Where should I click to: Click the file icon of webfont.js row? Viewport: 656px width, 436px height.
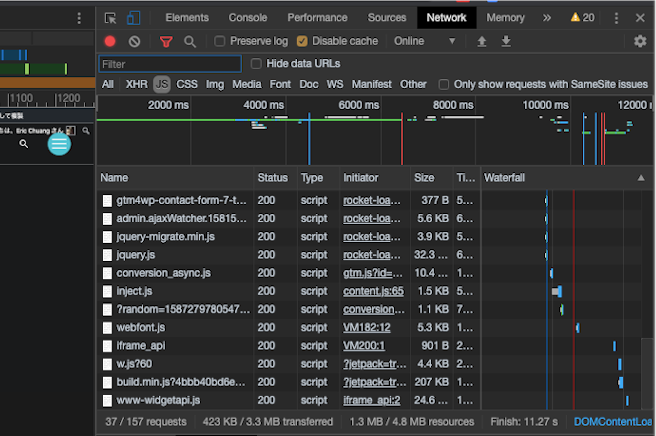108,328
